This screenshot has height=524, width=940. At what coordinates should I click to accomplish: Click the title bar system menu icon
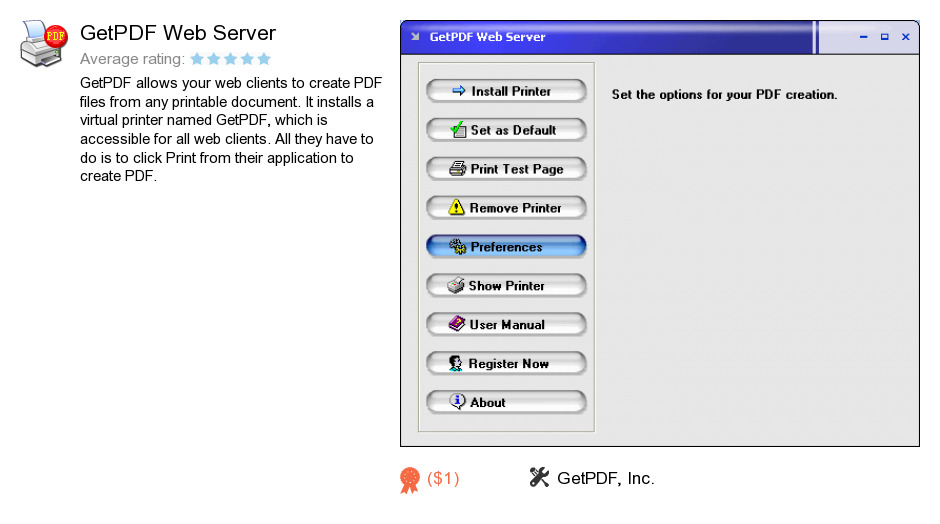point(415,37)
